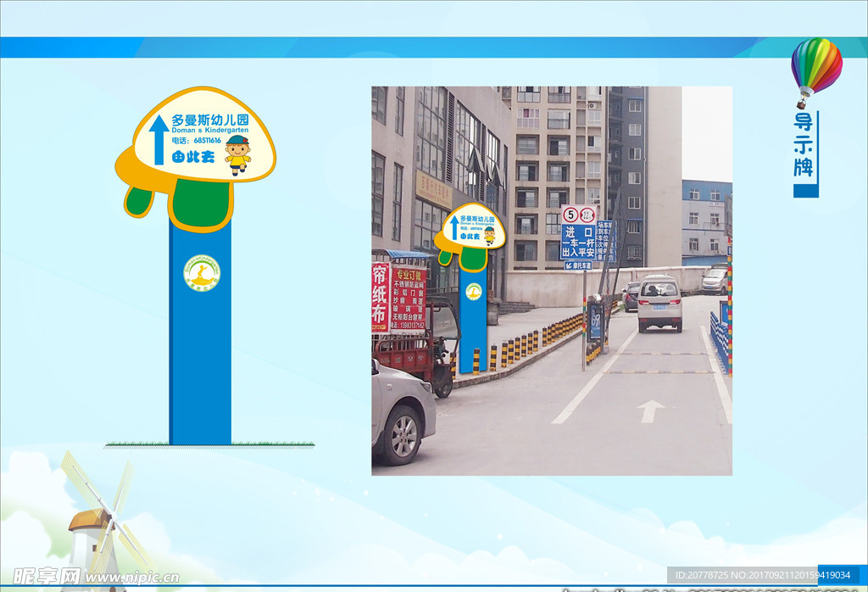Click the rainbow hot air balloon icon
Image resolution: width=868 pixels, height=592 pixels.
point(815,68)
